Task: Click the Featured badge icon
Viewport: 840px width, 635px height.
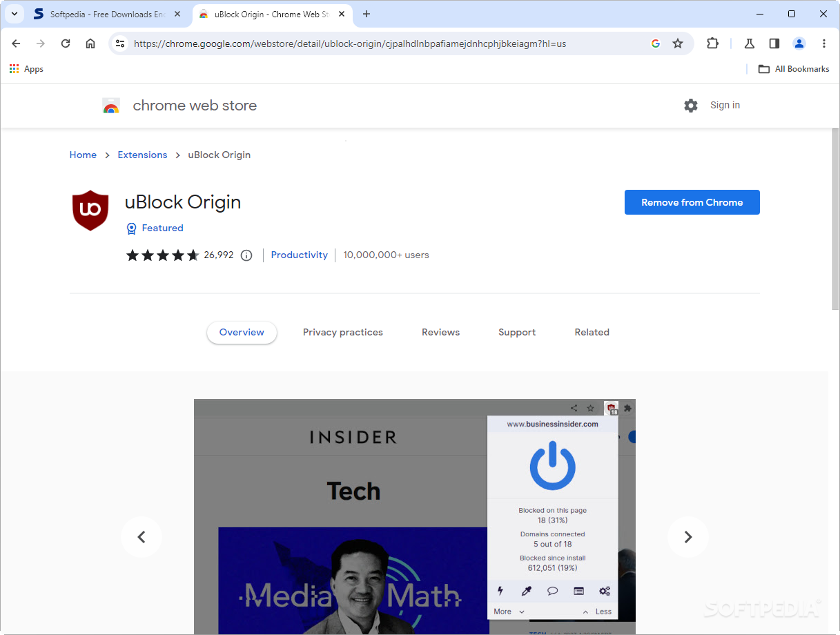Action: pyautogui.click(x=131, y=228)
